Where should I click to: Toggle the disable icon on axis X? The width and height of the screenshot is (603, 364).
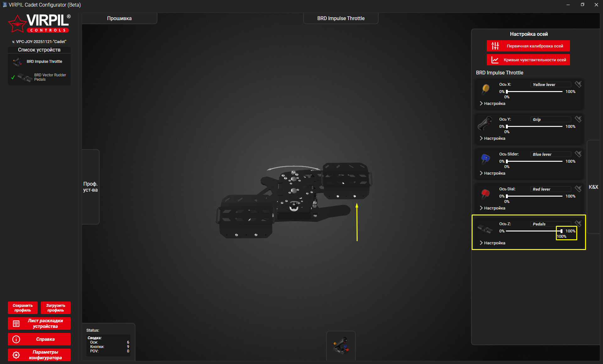pos(578,84)
